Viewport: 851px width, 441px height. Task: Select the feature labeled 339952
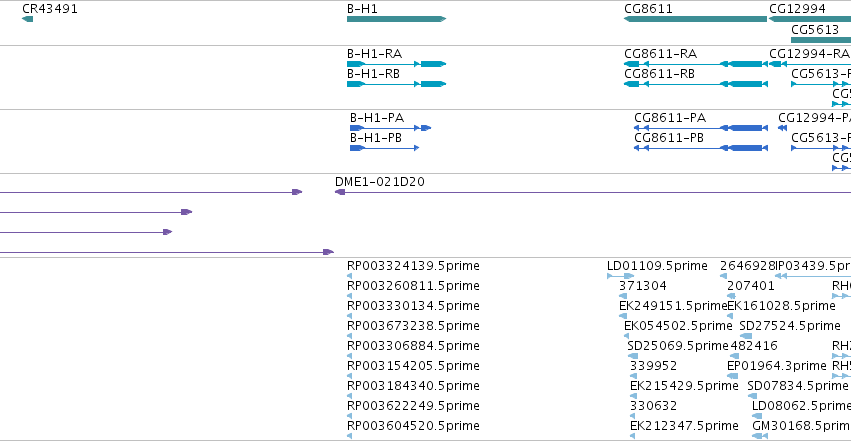(x=653, y=366)
